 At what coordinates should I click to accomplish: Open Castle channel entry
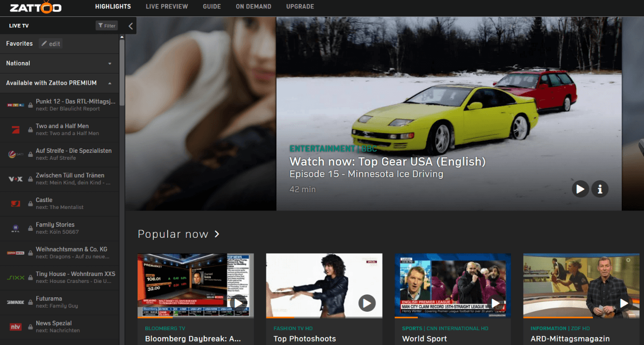pos(60,204)
